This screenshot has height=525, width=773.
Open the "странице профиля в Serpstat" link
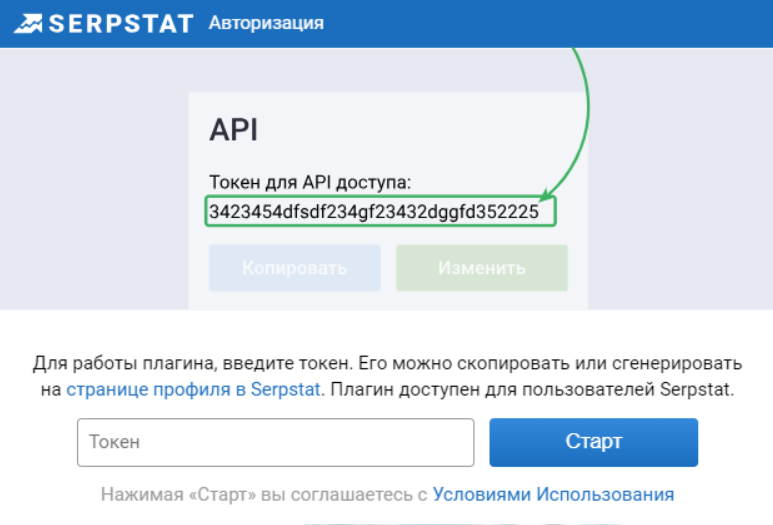coord(193,389)
